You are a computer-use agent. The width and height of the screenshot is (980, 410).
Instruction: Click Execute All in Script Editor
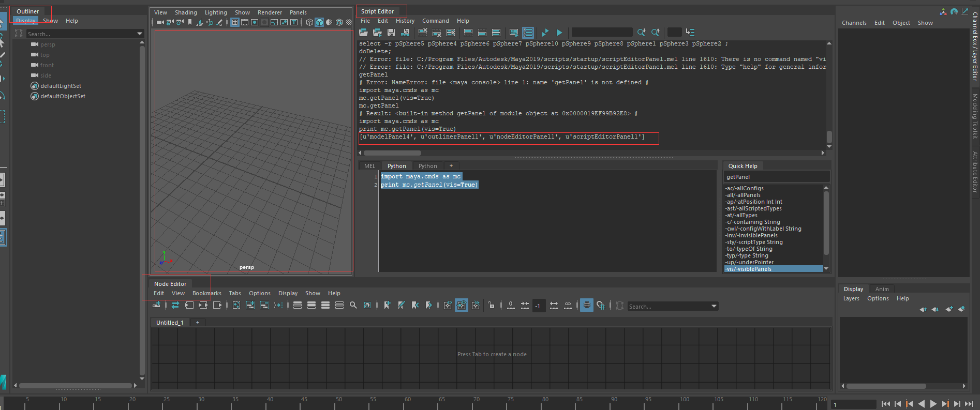coord(545,33)
